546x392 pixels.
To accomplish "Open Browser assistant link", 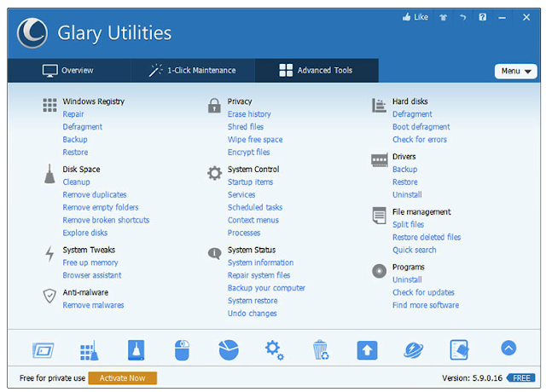I will [x=92, y=275].
